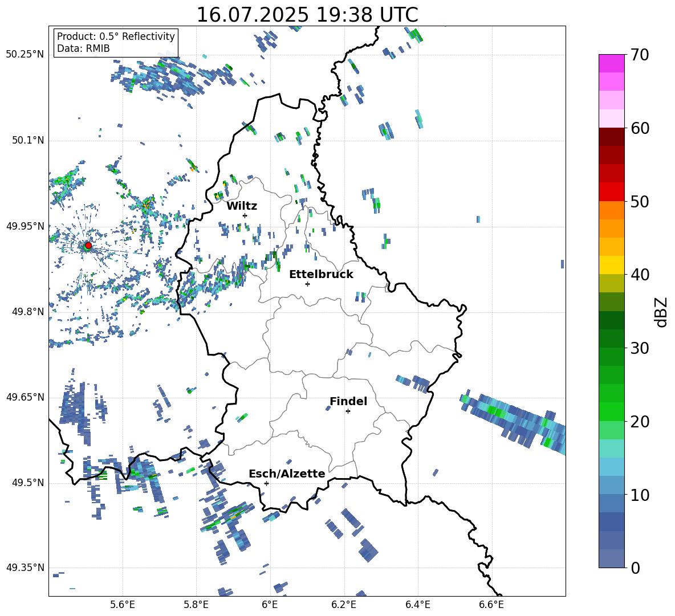The image size is (675, 616).
Task: Click the 30 tick on colorbar
Action: point(640,348)
